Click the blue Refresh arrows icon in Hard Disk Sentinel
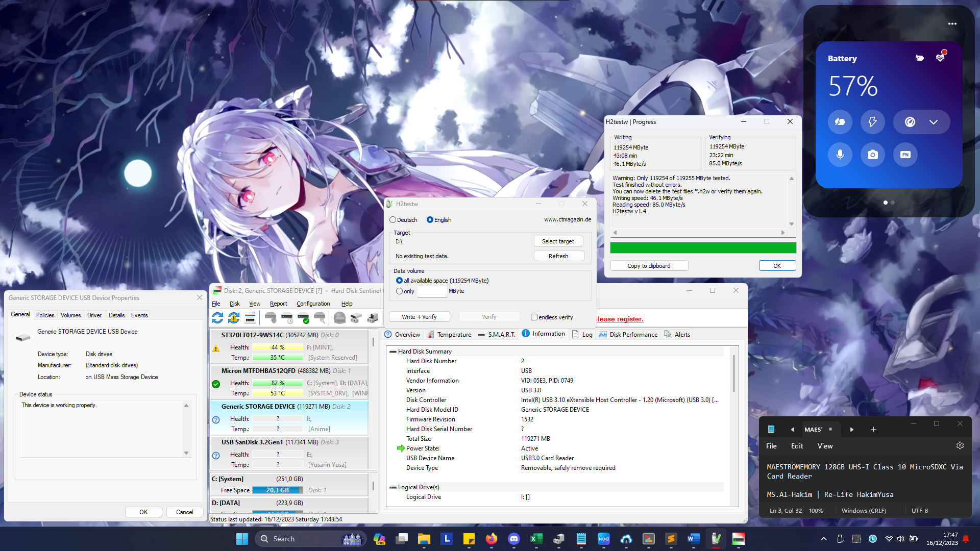The width and height of the screenshot is (980, 551). (x=217, y=318)
